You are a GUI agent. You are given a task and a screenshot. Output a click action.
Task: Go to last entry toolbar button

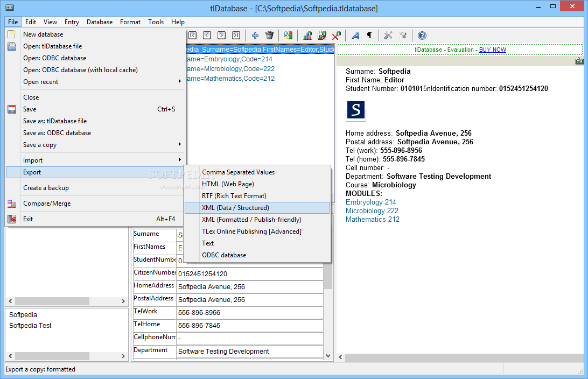(x=236, y=36)
